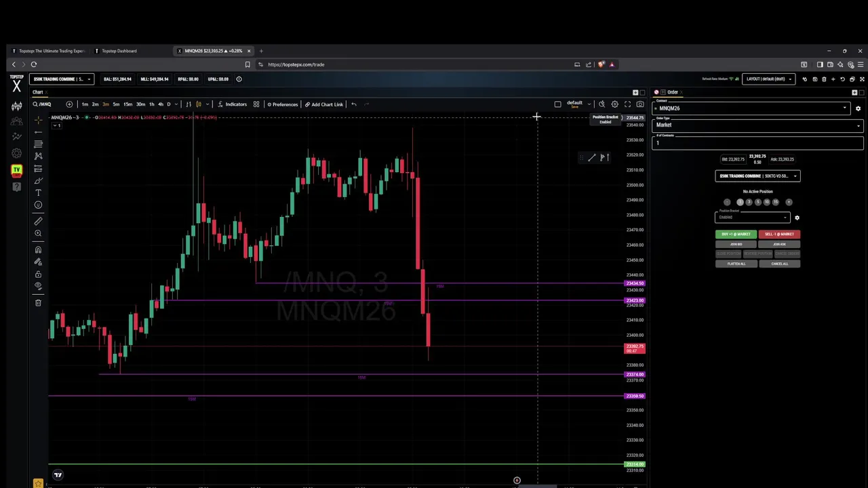Screen dimensions: 868x488
Task: Select the crosshair cursor tool
Action: point(38,119)
